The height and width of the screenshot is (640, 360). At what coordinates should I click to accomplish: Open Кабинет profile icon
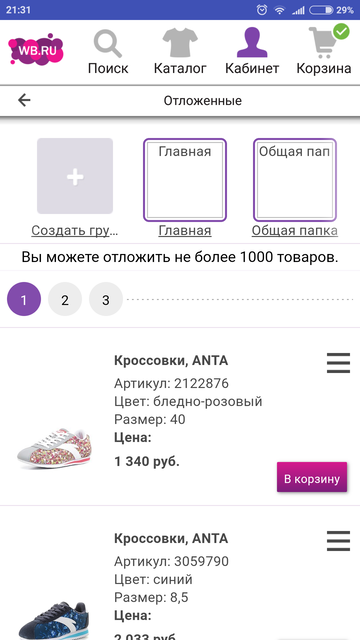coord(252,42)
